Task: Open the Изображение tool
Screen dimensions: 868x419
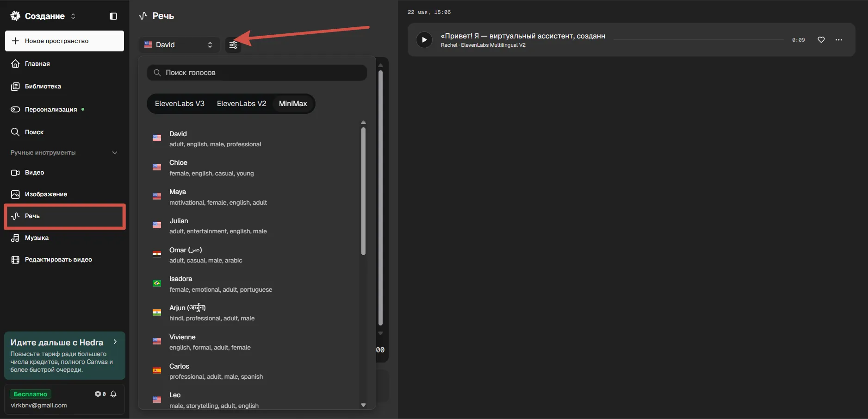Action: tap(64, 194)
